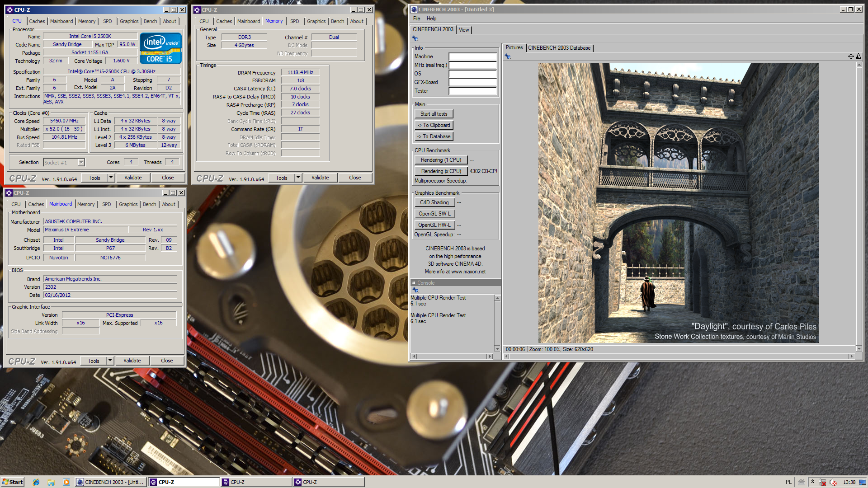868x488 pixels.
Task: Click the PL language indicator in the taskbar
Action: coord(788,482)
